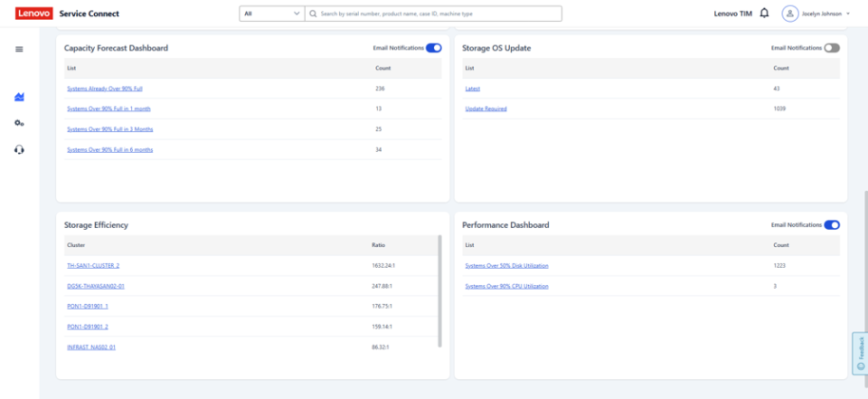
Task: Open TH-SAN1-CLUSTER_2 cluster link
Action: pos(93,266)
